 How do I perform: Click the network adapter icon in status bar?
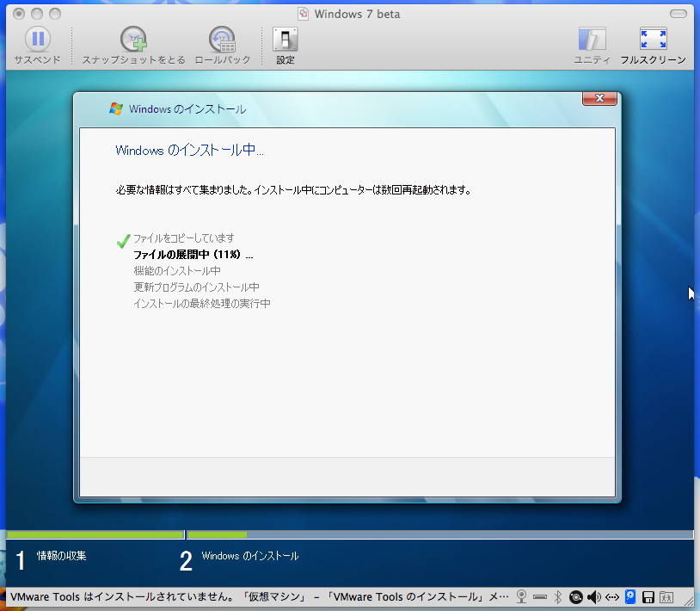coord(612,596)
